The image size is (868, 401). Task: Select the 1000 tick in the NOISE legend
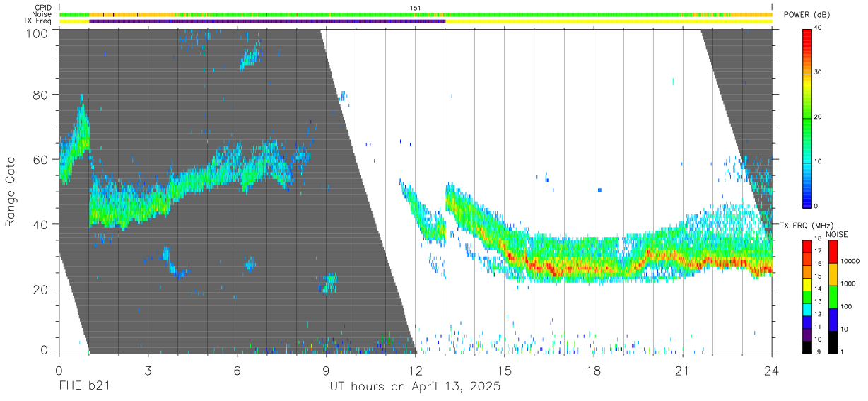847,284
